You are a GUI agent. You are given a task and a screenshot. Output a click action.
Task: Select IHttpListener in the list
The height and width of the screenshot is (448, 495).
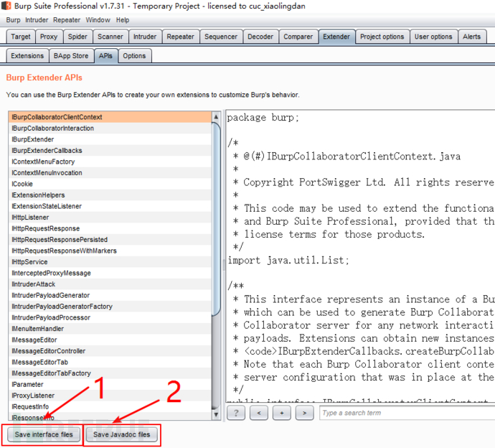110,218
